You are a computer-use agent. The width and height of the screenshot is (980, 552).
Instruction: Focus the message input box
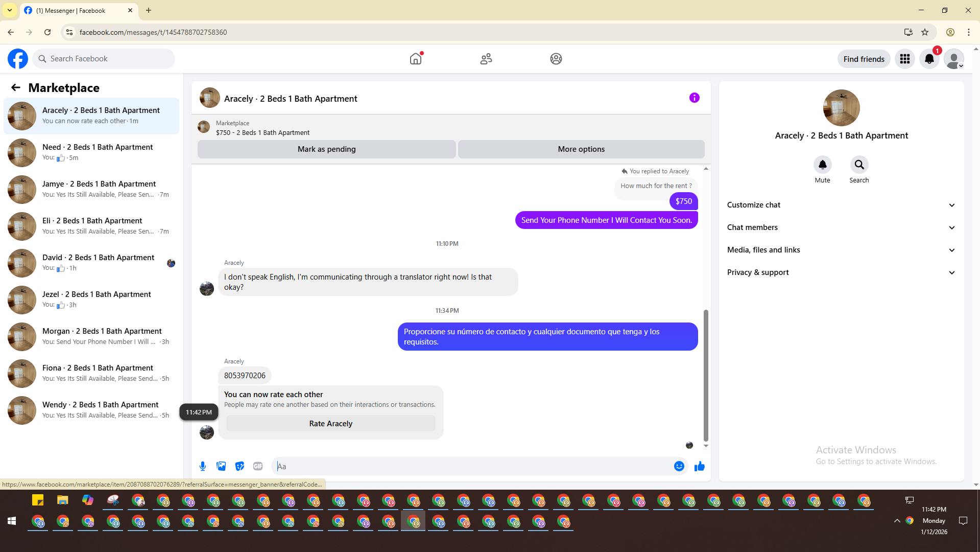(472, 466)
